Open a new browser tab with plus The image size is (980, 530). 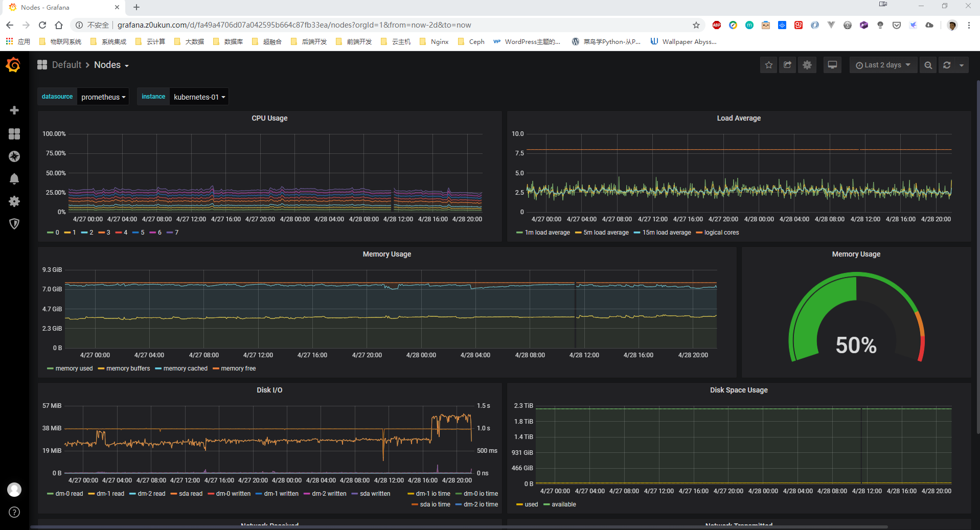pyautogui.click(x=136, y=7)
